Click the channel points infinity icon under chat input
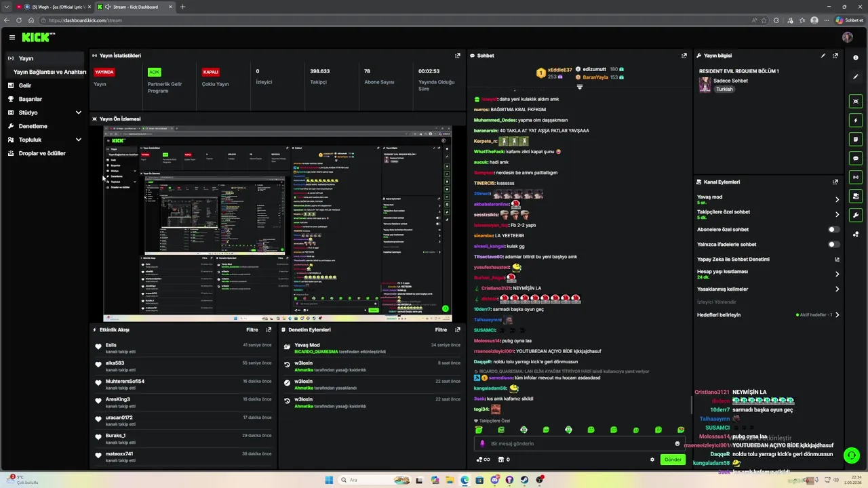Screen dimensions: 868x488 coord(484,460)
